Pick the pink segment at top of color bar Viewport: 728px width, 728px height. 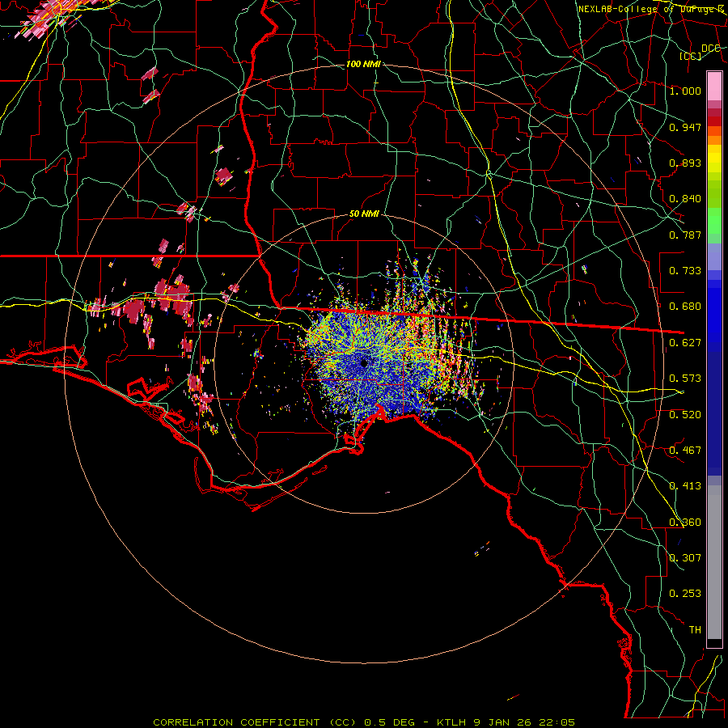pyautogui.click(x=714, y=87)
